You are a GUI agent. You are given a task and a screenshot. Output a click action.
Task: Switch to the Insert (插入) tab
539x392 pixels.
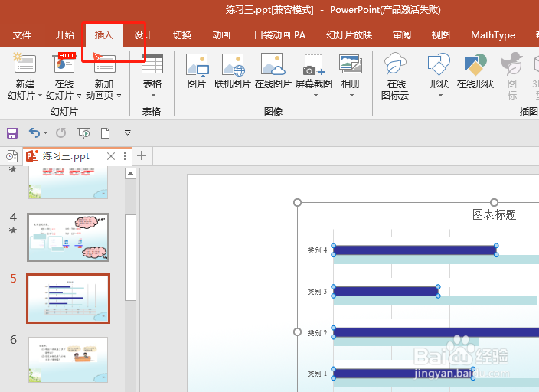pyautogui.click(x=104, y=34)
